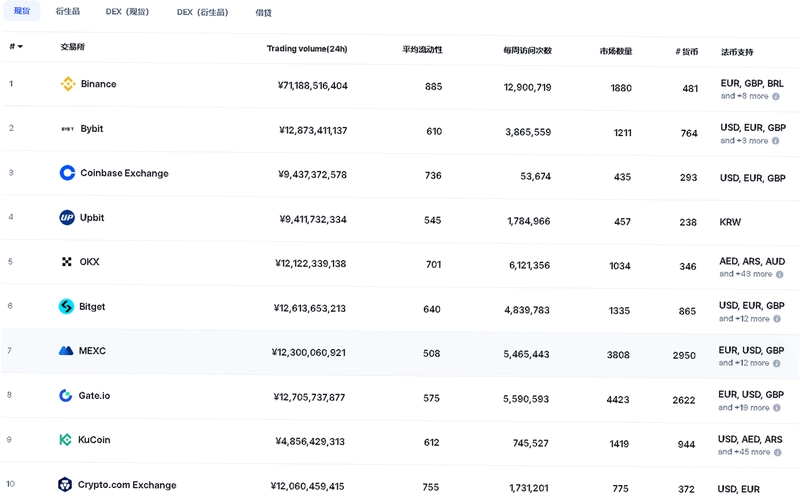Switch to the 衍生品 tab
The height and width of the screenshot is (500, 800).
[68, 11]
